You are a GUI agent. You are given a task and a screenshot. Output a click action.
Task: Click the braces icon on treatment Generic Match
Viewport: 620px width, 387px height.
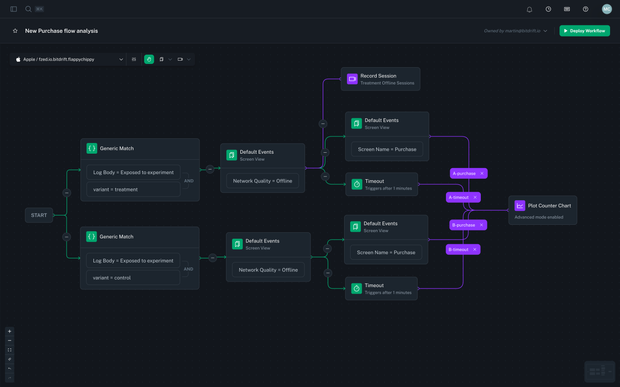click(x=92, y=148)
